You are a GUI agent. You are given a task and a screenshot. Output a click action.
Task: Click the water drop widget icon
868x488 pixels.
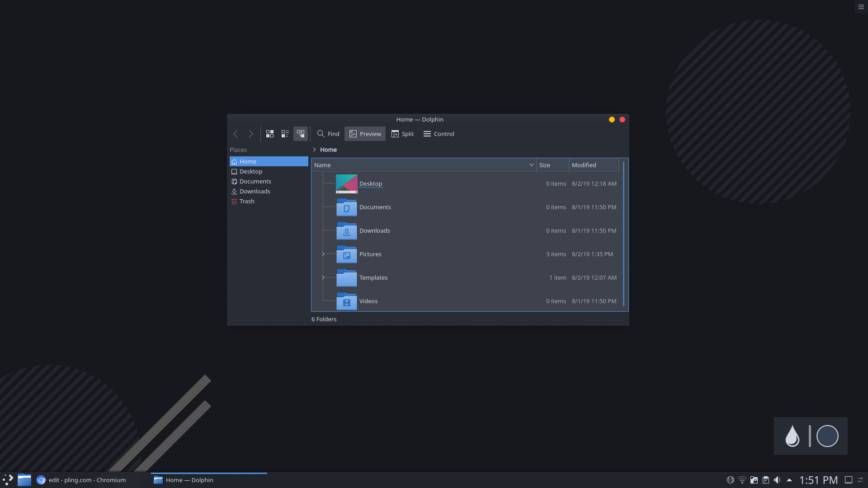793,436
